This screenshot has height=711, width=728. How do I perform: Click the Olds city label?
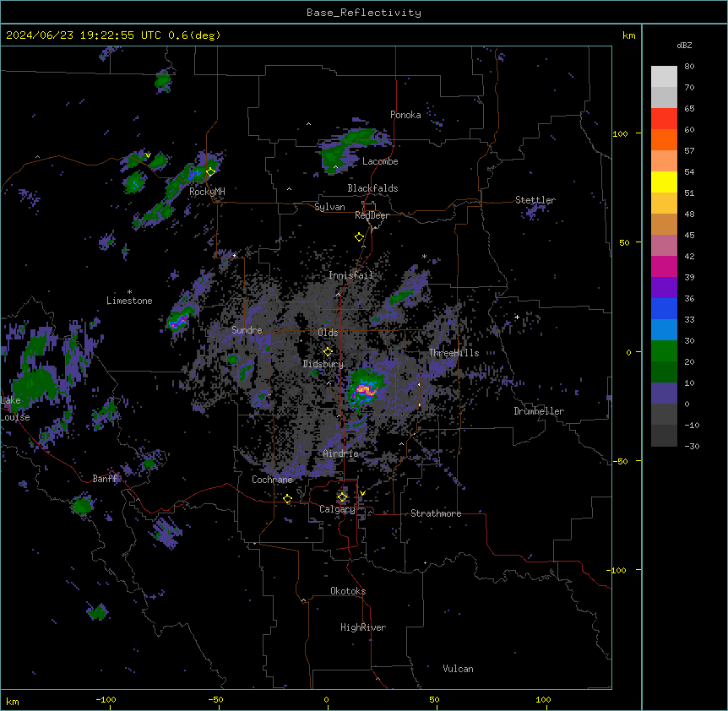[328, 333]
